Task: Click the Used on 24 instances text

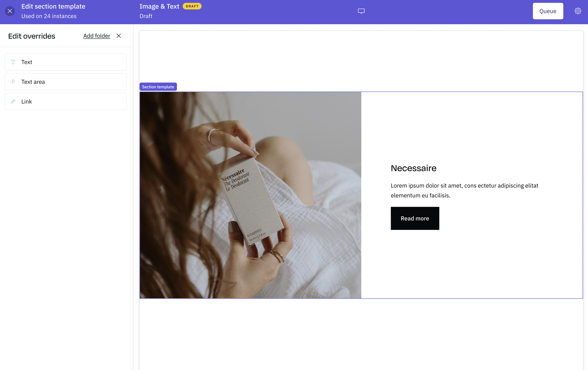Action: coord(49,16)
